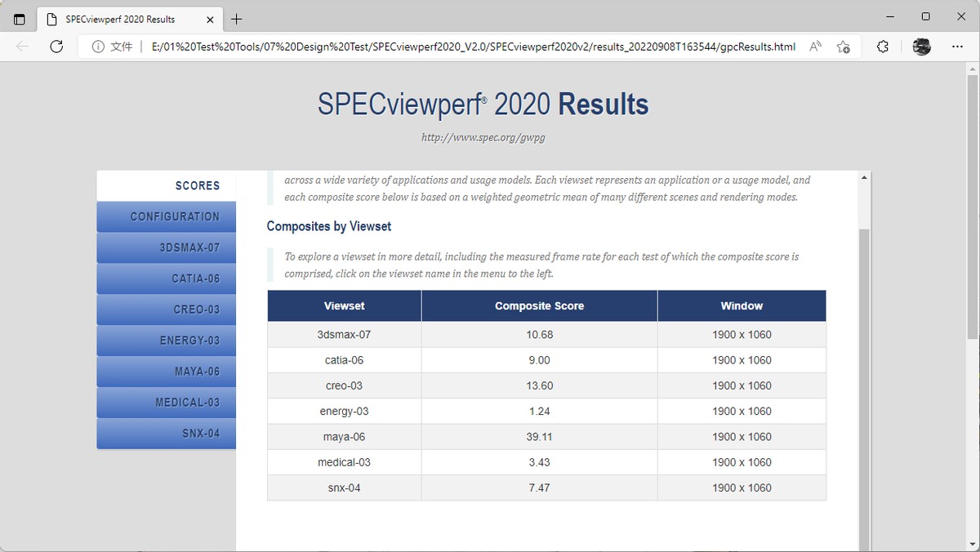The image size is (980, 552).
Task: Open the ENERGY-03 sidebar tab
Action: [x=166, y=341]
